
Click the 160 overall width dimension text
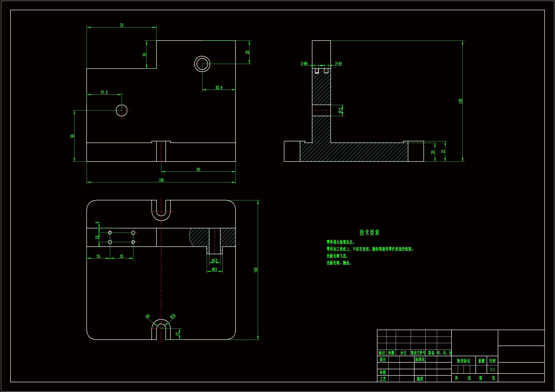coord(161,180)
